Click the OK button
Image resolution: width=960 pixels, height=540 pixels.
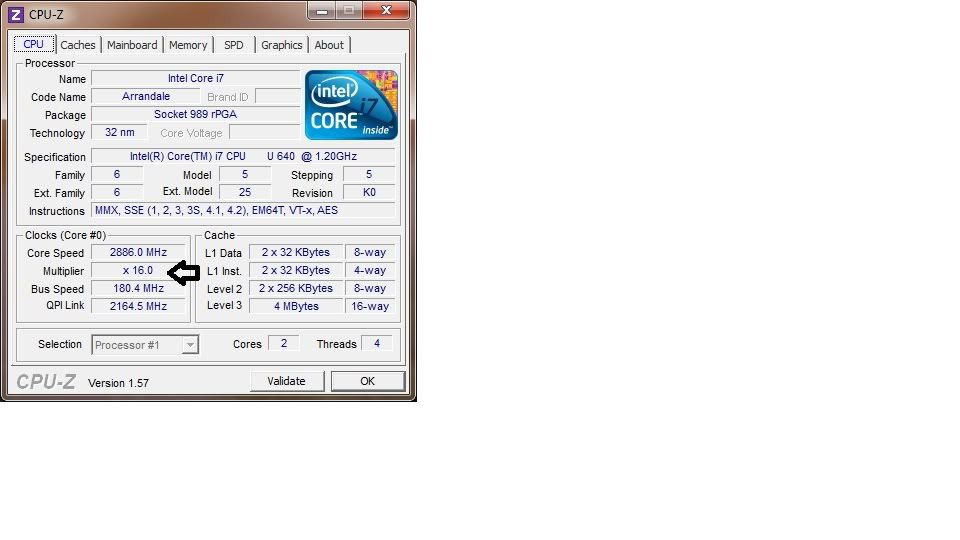coord(367,381)
